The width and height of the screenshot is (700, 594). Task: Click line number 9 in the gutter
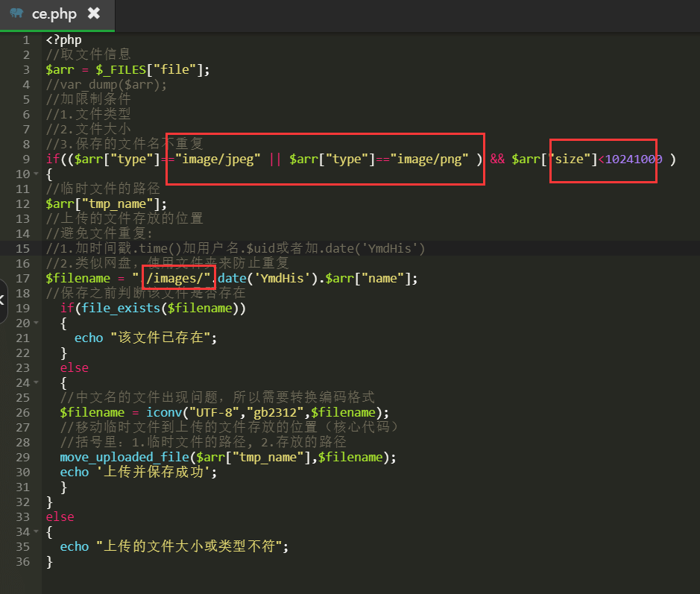[x=26, y=159]
